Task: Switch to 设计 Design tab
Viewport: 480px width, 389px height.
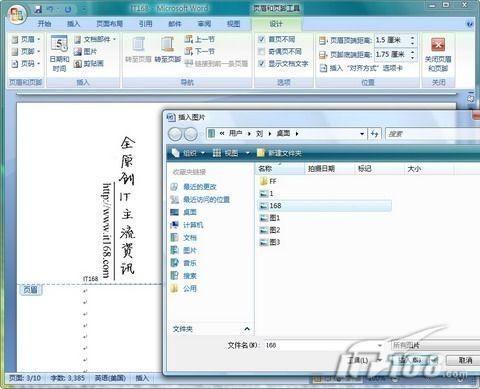Action: (276, 24)
